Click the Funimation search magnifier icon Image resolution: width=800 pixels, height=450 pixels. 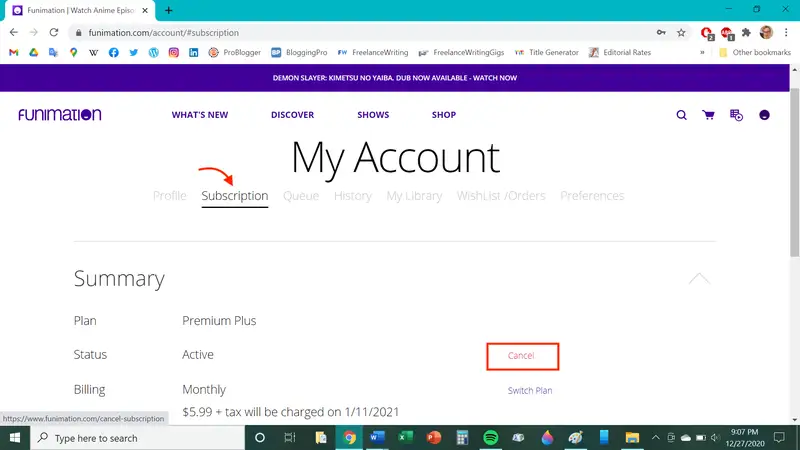(681, 115)
